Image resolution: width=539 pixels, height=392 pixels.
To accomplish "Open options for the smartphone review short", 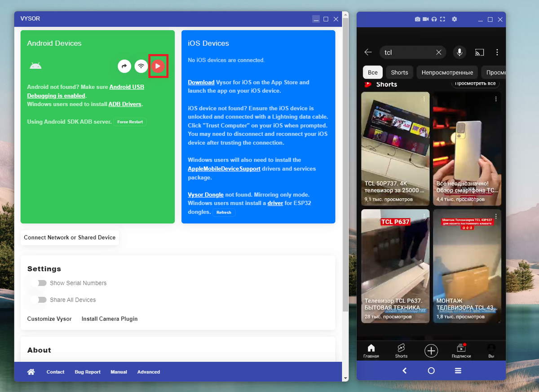I will tap(496, 99).
